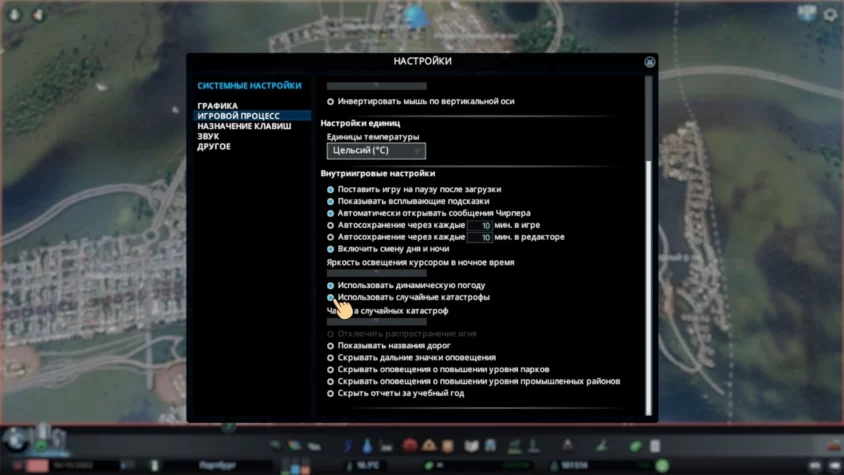The width and height of the screenshot is (844, 475).
Task: Open the Garbage services icon
Action: [386, 446]
